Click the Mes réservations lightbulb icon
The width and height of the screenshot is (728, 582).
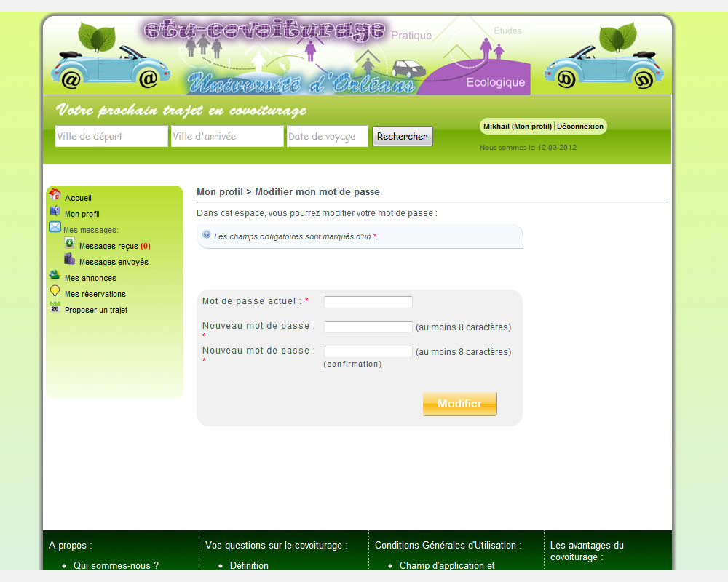tap(55, 291)
